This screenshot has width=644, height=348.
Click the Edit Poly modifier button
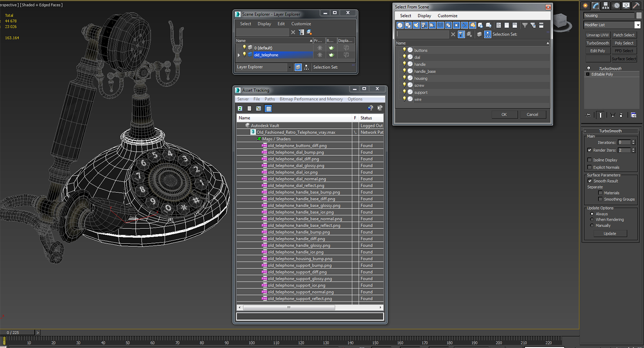coord(597,51)
